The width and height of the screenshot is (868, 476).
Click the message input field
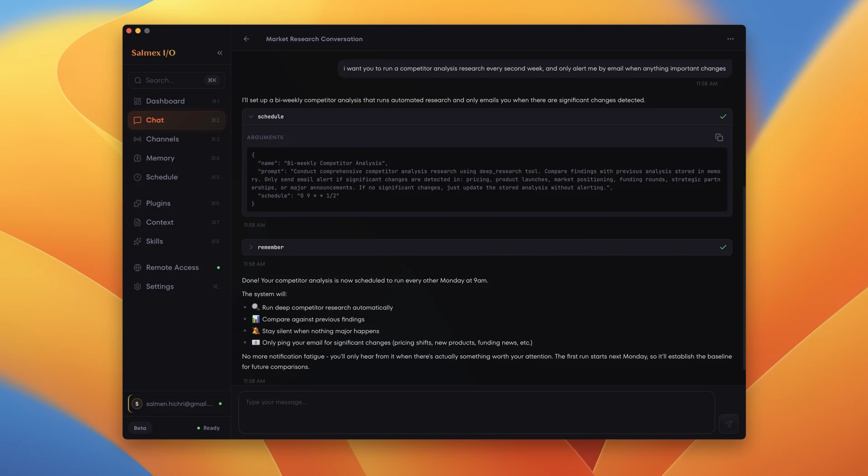coord(475,412)
